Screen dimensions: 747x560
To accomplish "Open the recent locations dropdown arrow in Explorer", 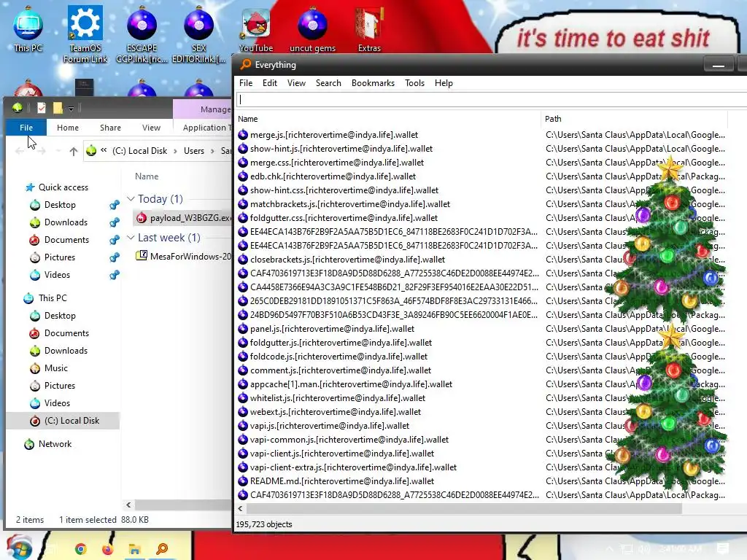I will coord(58,151).
